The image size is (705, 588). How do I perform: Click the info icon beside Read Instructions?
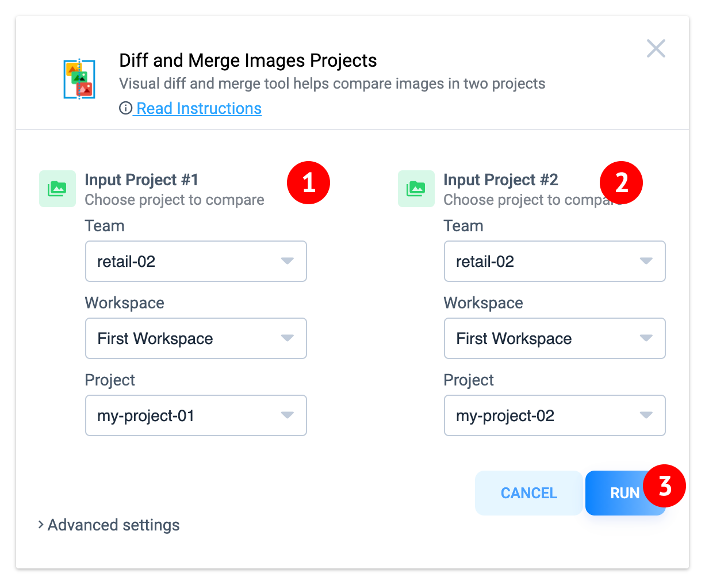pos(125,108)
